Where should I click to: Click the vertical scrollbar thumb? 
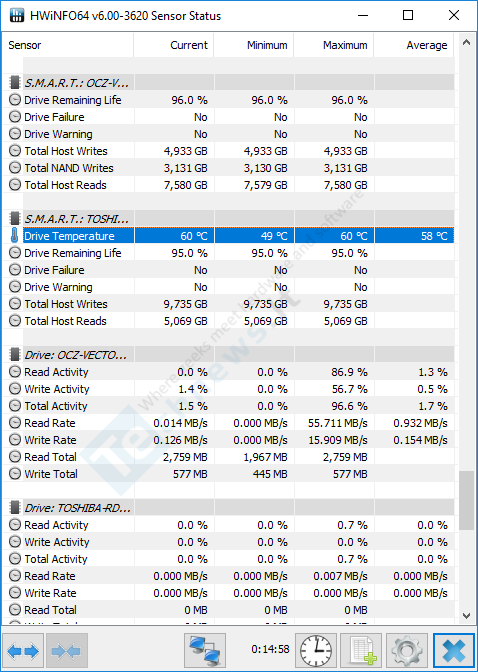[466, 501]
